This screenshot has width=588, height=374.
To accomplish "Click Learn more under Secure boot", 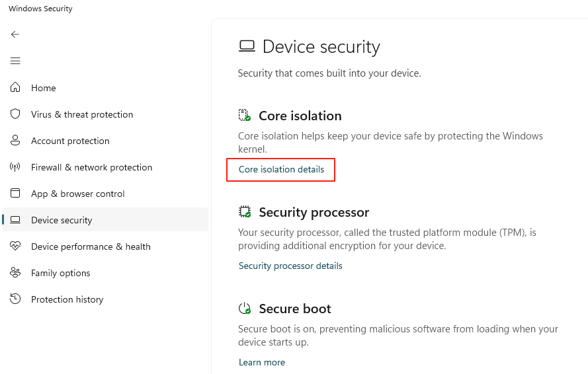I will (262, 362).
